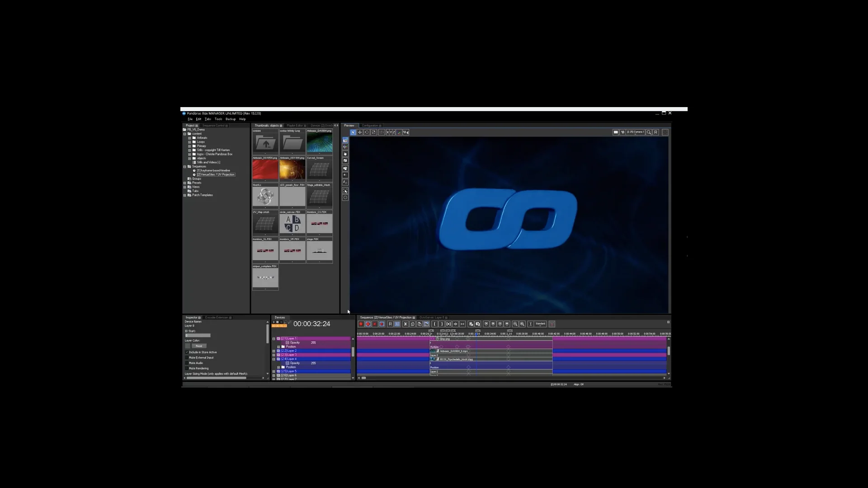Click the paste icon in sequence toolbar
This screenshot has width=868, height=488.
coord(420,324)
